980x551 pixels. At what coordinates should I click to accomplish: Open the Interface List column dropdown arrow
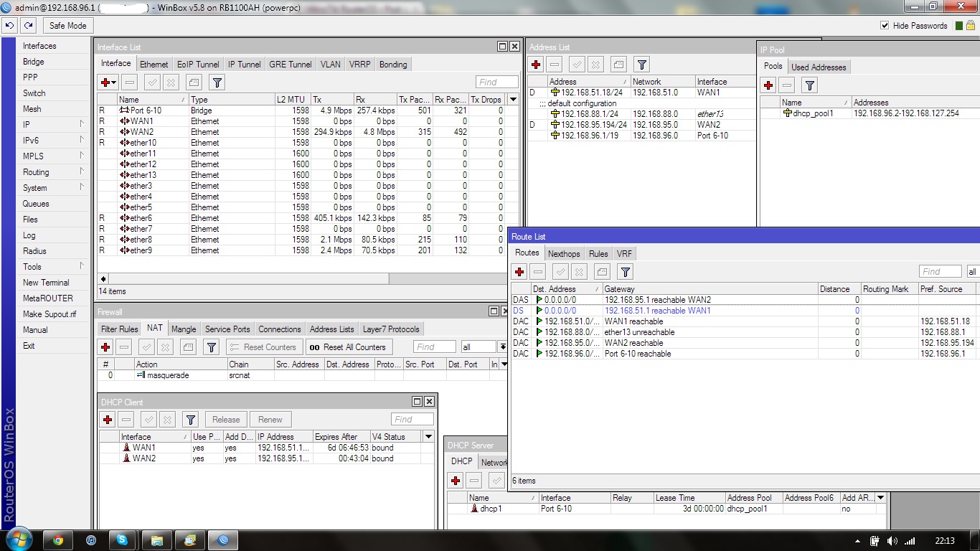pyautogui.click(x=512, y=100)
